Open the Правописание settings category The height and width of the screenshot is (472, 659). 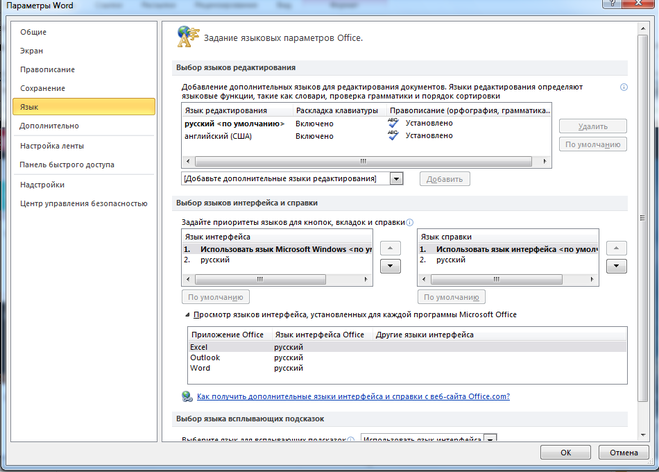tap(47, 69)
